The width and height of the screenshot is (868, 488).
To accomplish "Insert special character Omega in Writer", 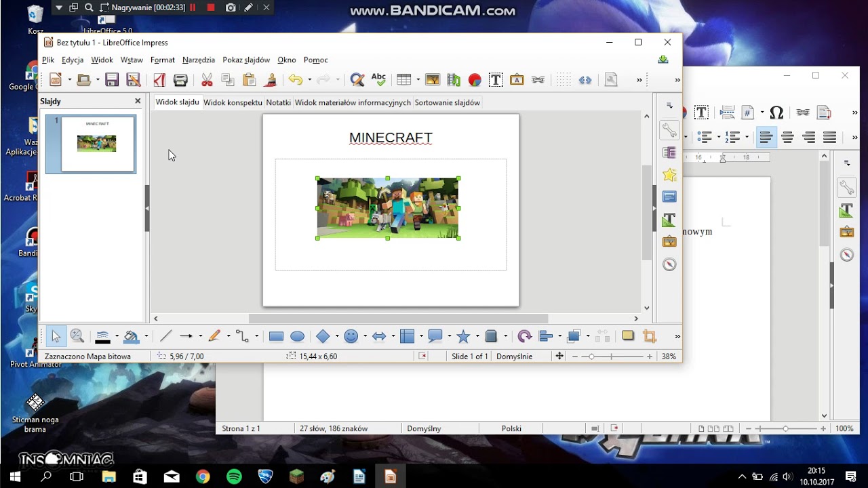I will 777,113.
